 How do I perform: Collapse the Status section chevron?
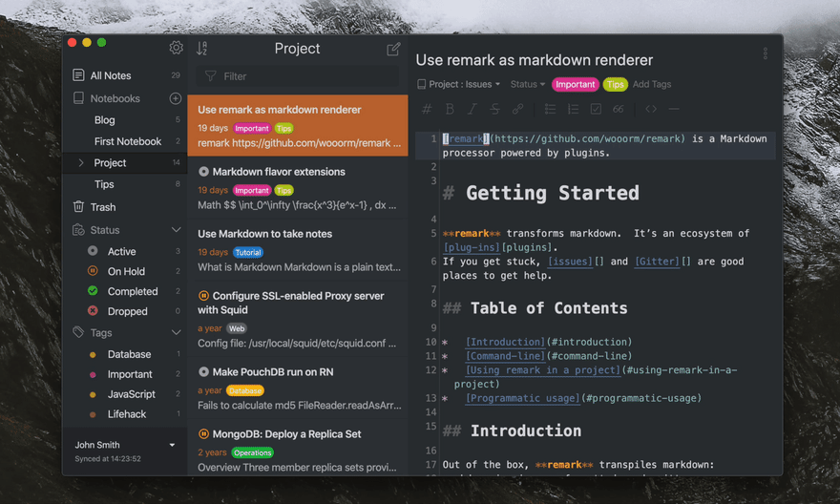click(x=176, y=230)
